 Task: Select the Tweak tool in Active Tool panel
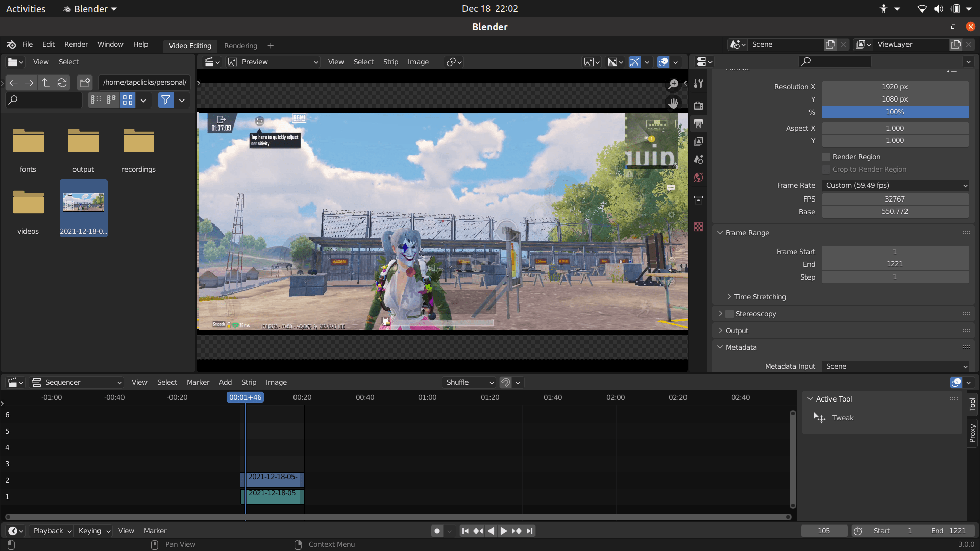coord(843,418)
